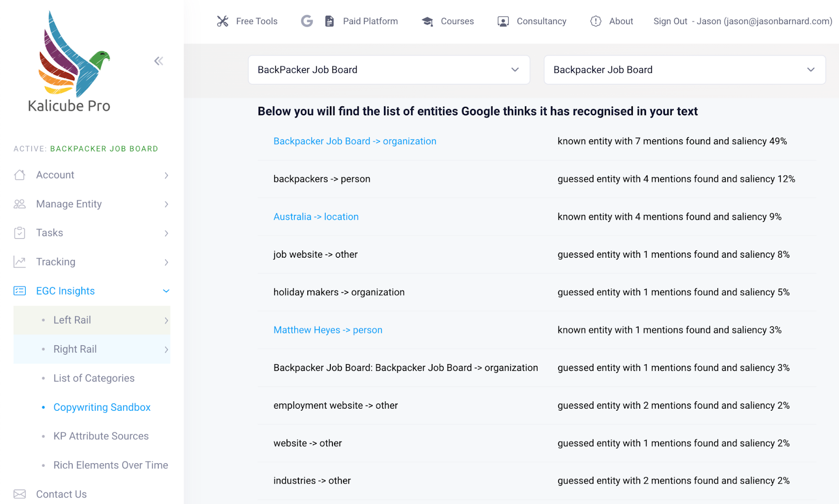Open the Backpacker Job Board right dropdown

coord(684,70)
